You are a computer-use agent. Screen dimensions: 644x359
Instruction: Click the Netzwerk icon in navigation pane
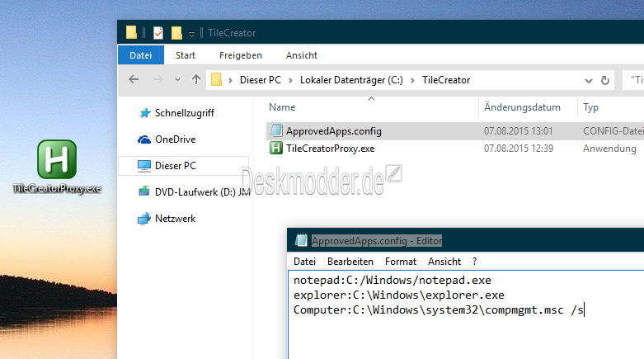pyautogui.click(x=144, y=219)
